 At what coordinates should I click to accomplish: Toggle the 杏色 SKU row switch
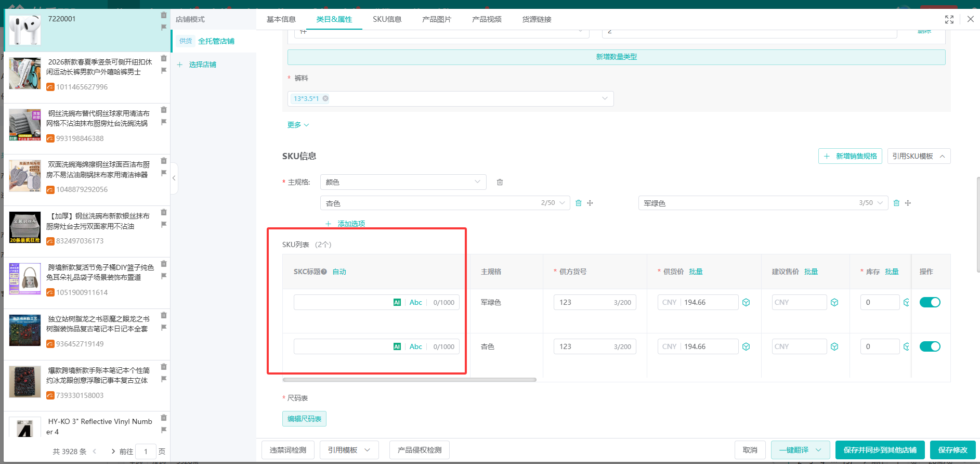coord(930,346)
